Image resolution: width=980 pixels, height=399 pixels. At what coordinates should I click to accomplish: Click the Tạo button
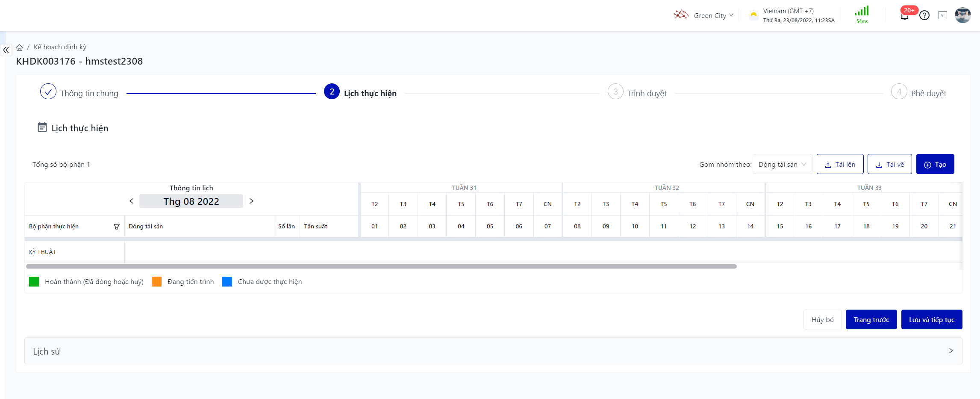[x=935, y=164]
